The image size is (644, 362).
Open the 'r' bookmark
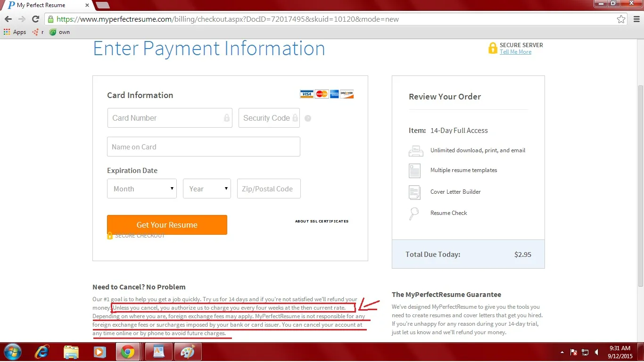click(x=38, y=32)
